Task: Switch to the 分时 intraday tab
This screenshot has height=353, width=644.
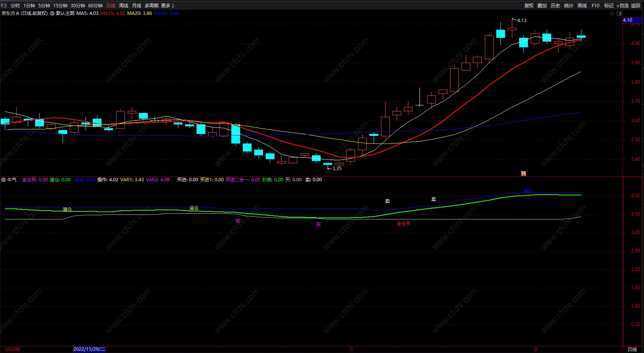Action: coord(15,6)
